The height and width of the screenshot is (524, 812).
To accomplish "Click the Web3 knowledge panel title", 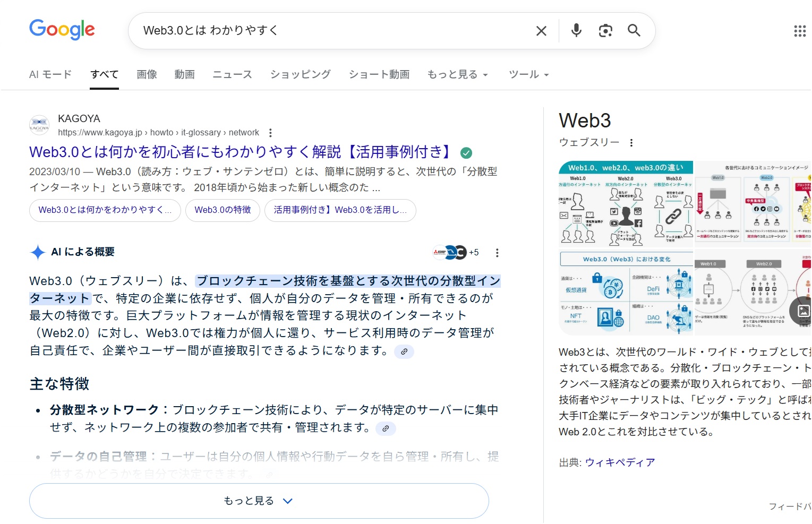I will point(585,121).
